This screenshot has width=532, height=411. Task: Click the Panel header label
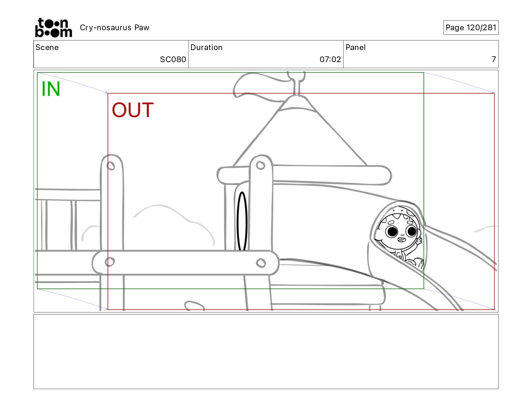click(355, 47)
